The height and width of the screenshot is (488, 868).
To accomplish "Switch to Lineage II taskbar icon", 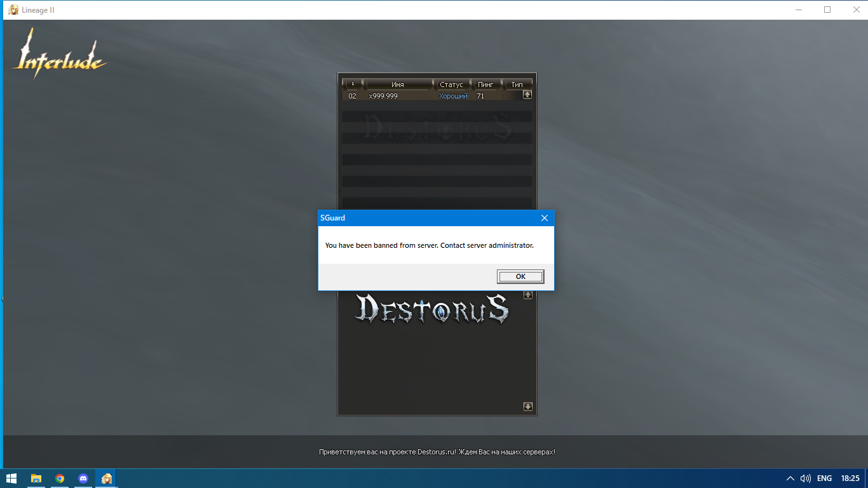I will (x=107, y=478).
